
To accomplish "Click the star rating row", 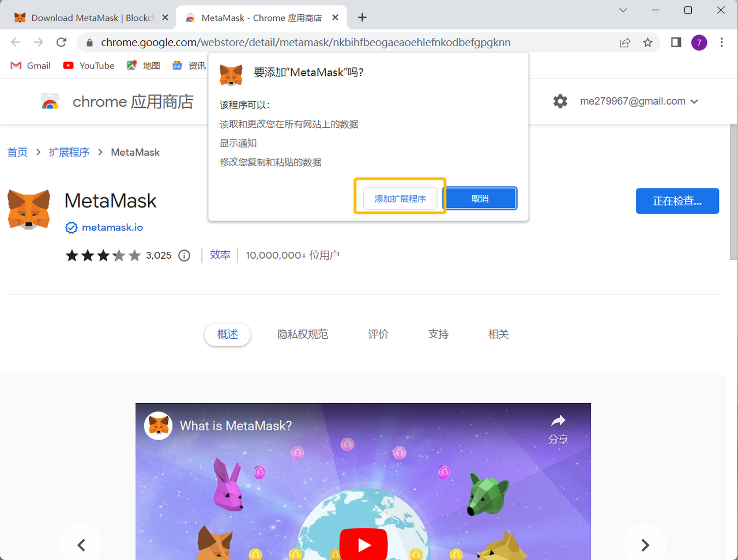I will pyautogui.click(x=103, y=255).
